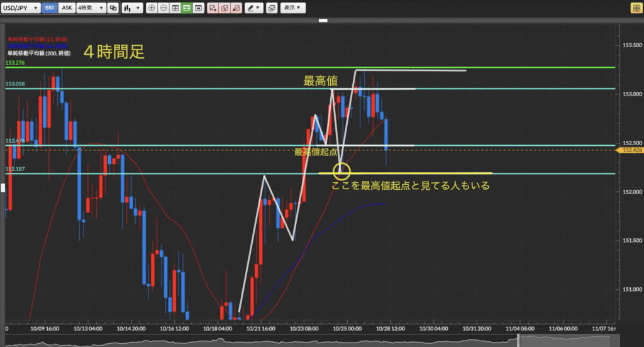Open the 4時間 timeframe dropdown
Image resolution: width=644 pixels, height=347 pixels.
tap(90, 8)
